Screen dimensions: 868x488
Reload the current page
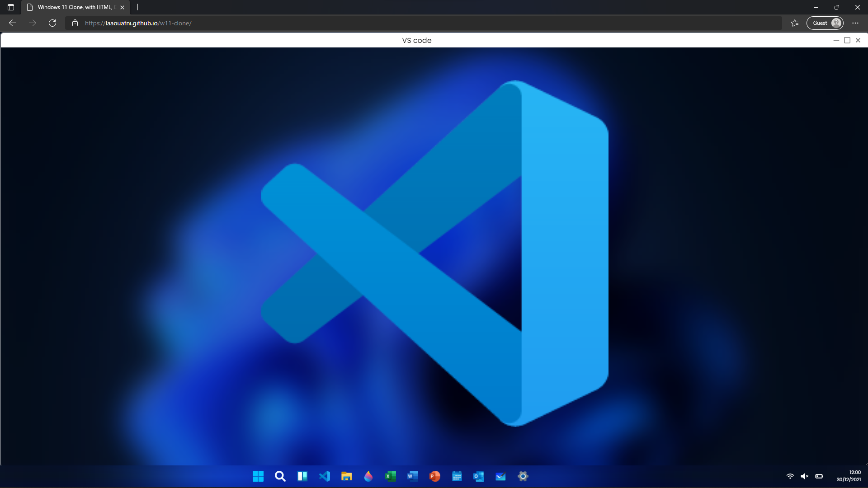click(x=52, y=23)
